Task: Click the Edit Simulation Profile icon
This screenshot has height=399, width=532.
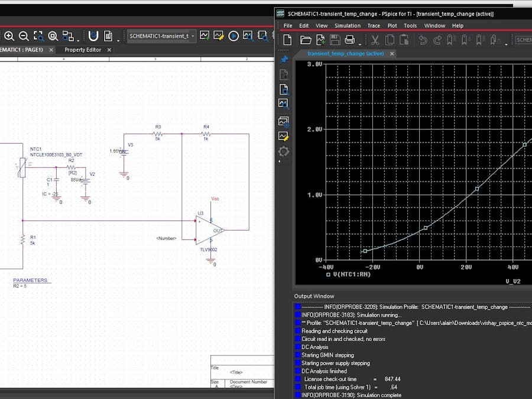Action: [219, 36]
